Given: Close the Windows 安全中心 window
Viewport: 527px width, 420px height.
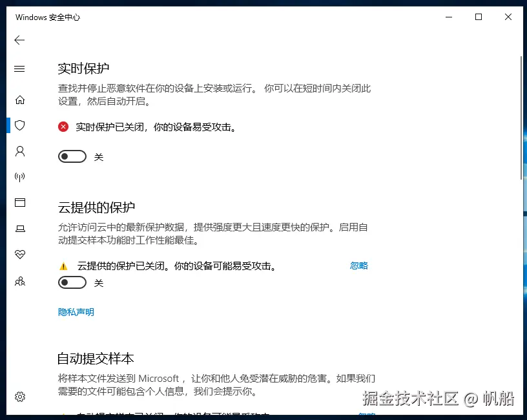Looking at the screenshot, I should pyautogui.click(x=508, y=17).
